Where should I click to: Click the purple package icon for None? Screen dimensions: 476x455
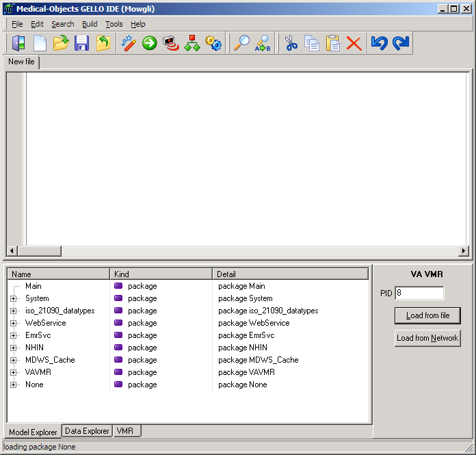coord(118,385)
